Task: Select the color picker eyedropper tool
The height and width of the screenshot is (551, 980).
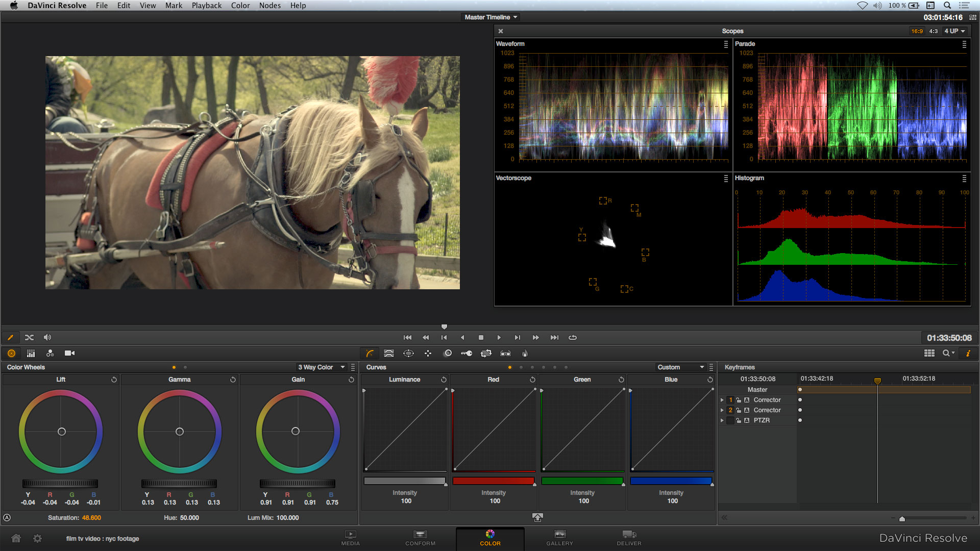Action: pos(11,337)
